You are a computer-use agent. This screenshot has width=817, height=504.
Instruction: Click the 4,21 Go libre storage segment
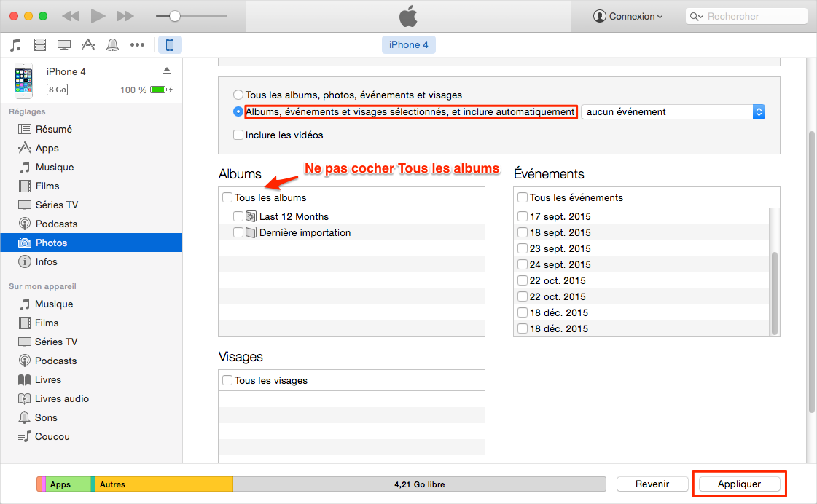(x=420, y=484)
